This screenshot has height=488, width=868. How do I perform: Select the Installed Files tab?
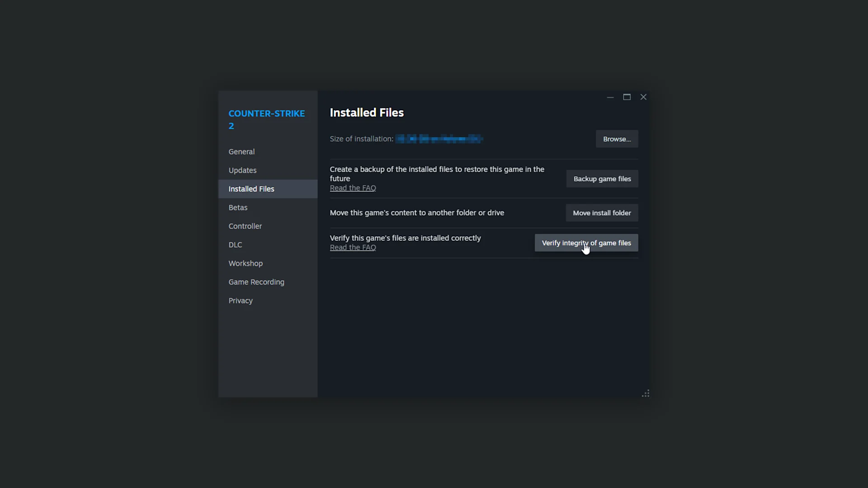tap(251, 188)
